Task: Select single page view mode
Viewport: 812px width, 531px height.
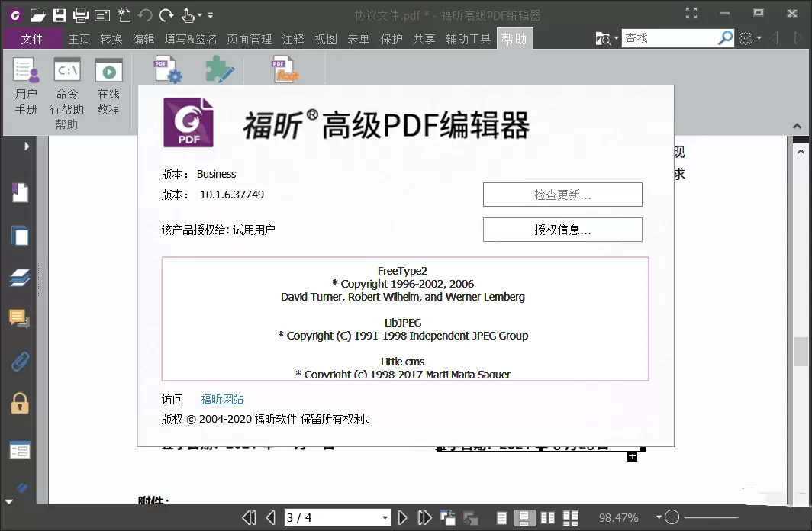Action: (x=501, y=517)
